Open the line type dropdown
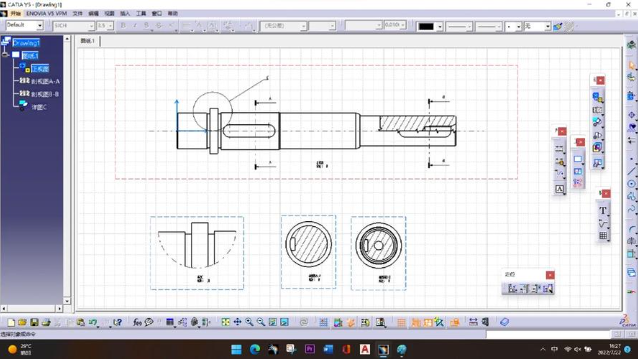 tap(499, 27)
